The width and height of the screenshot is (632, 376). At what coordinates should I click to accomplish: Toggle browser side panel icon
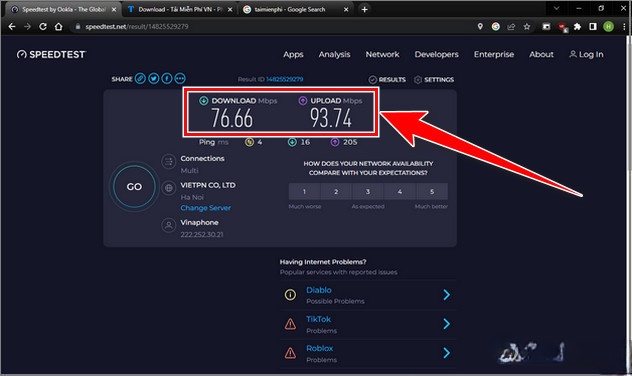(x=593, y=27)
